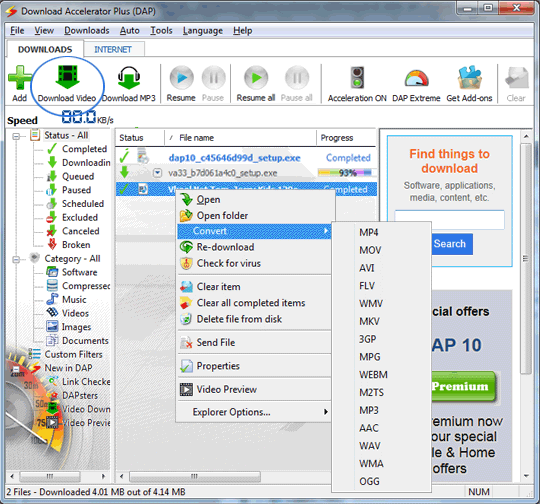Open the File menu
This screenshot has height=504, width=540.
[17, 31]
